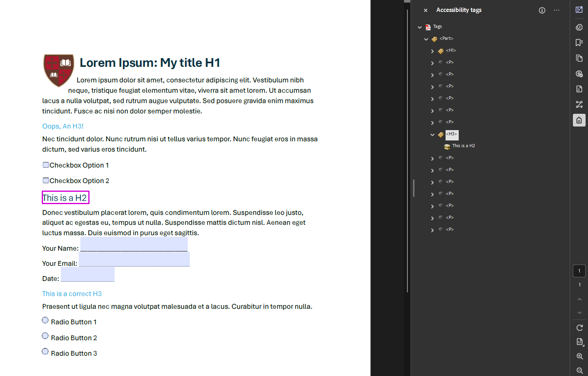Zoom out using the magnifier minus icon
This screenshot has height=376, width=588.
point(579,370)
